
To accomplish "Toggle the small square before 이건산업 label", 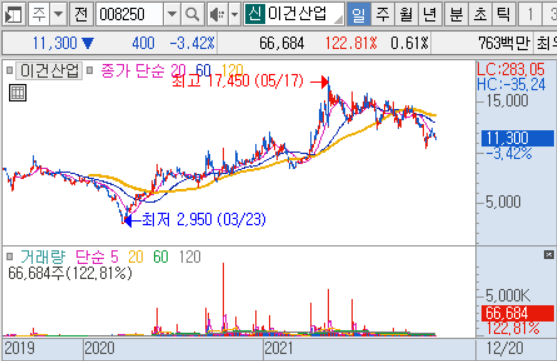I will tap(10, 70).
